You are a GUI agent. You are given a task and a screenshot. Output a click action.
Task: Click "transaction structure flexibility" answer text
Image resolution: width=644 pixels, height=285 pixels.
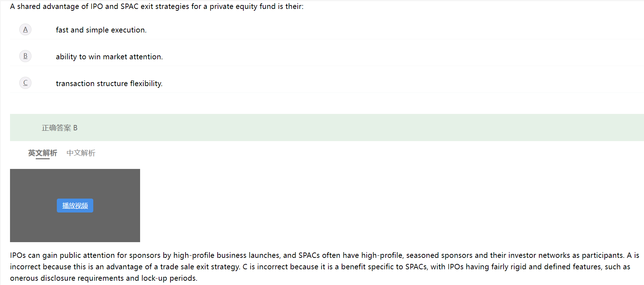109,84
